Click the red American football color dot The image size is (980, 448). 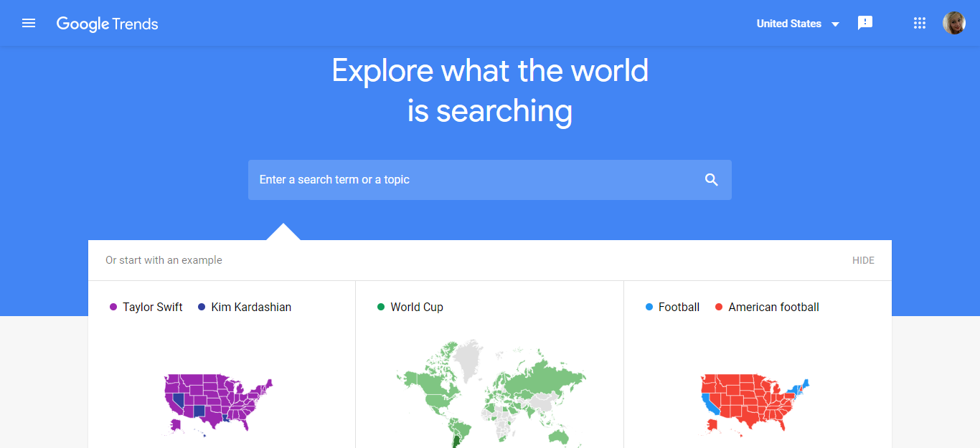coord(719,308)
